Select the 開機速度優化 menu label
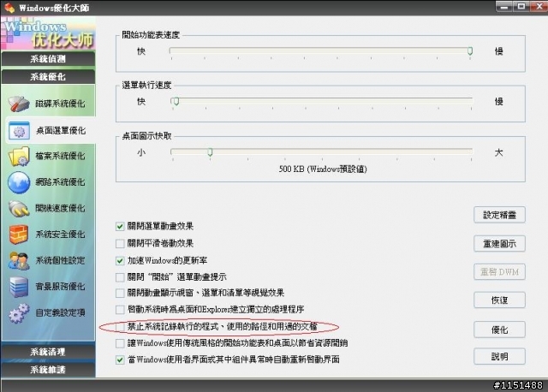Viewport: 548px width, 392px height. coord(60,208)
